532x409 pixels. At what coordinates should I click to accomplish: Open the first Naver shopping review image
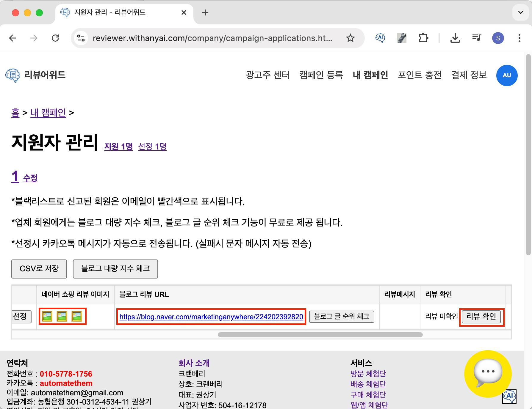click(47, 316)
